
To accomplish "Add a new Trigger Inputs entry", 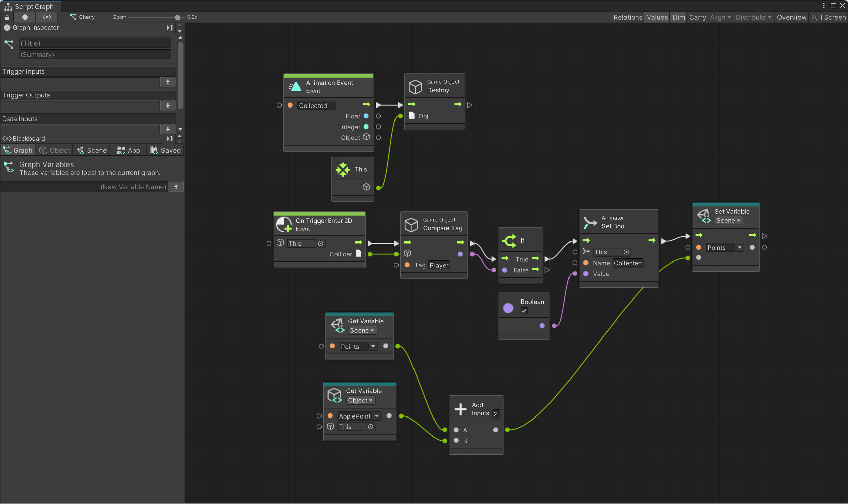I will [168, 81].
